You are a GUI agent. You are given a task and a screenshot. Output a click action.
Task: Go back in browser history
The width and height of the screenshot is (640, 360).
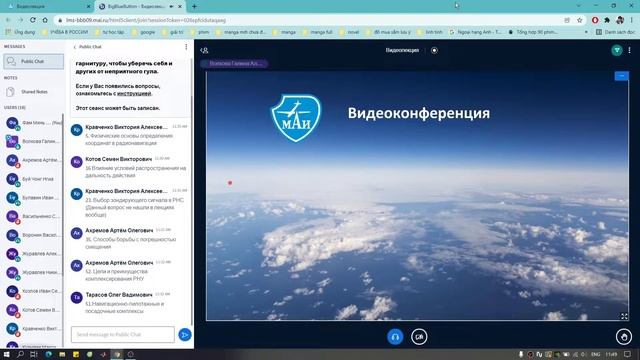pos(8,20)
